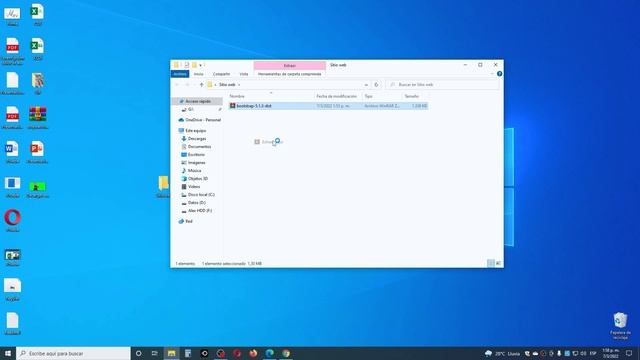Image resolution: width=640 pixels, height=360 pixels.
Task: Click the Extraer contextual tab
Action: point(289,65)
